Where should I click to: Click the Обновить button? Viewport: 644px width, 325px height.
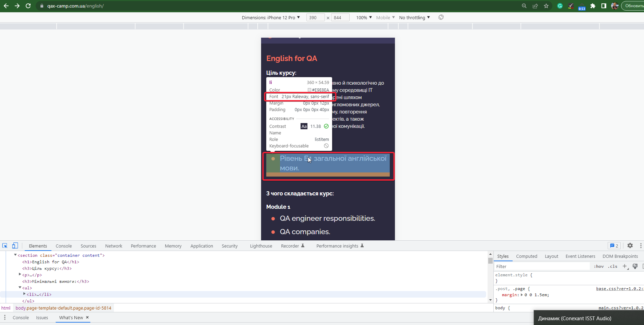[x=633, y=6]
